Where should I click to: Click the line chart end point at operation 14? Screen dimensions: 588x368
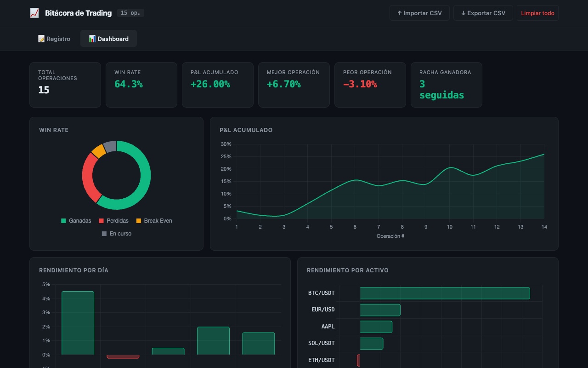(544, 154)
